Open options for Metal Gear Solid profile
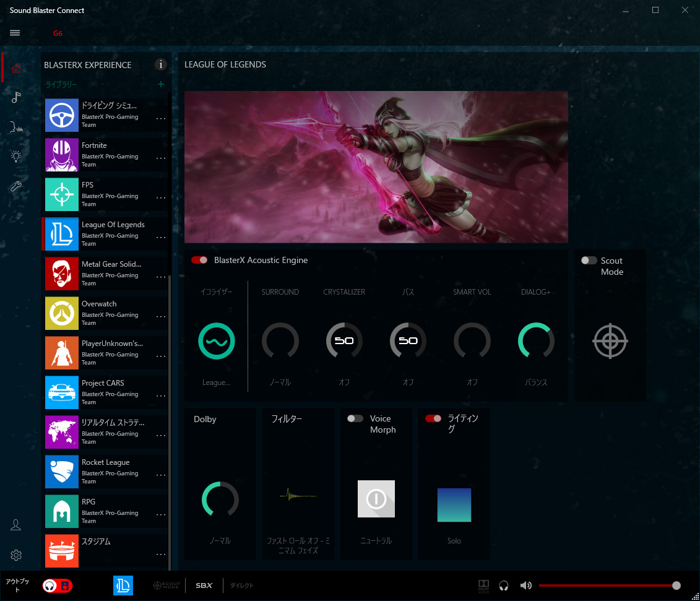The height and width of the screenshot is (601, 700). pyautogui.click(x=161, y=277)
